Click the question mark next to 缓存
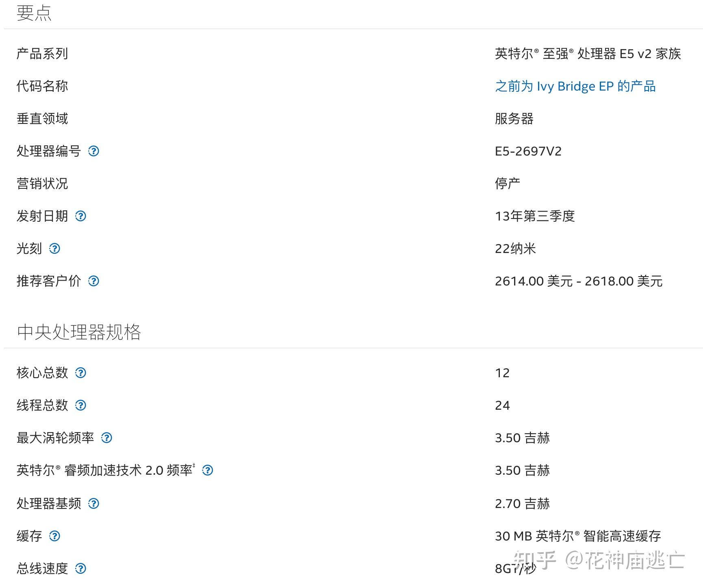 pos(55,536)
